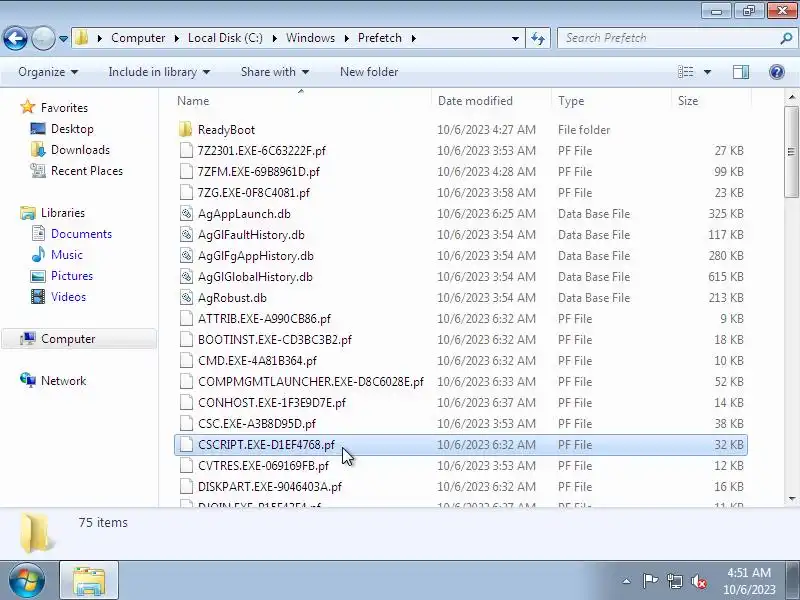Select AgRobust.db file icon
This screenshot has width=800, height=600.
pos(186,297)
